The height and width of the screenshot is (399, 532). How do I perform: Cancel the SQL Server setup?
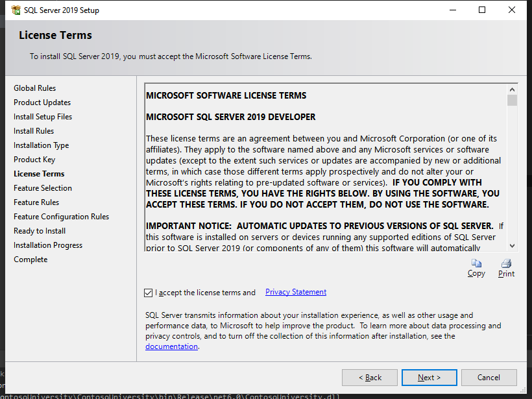pyautogui.click(x=489, y=377)
